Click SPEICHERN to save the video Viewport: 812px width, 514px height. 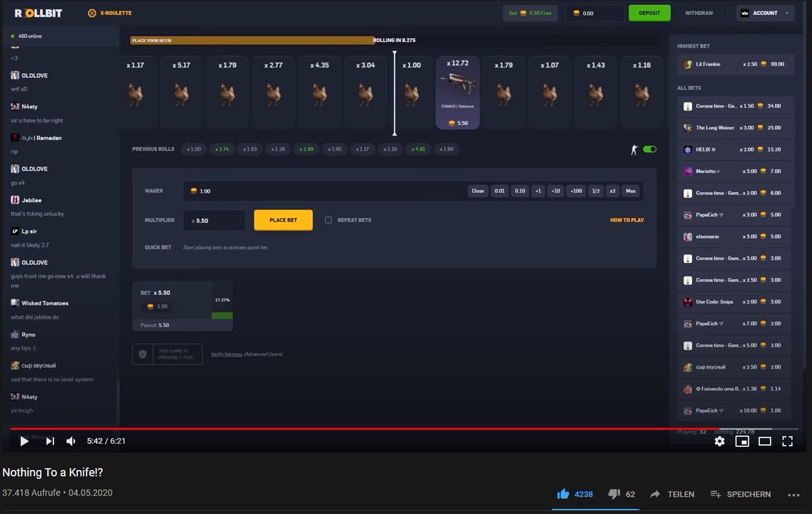tap(740, 494)
